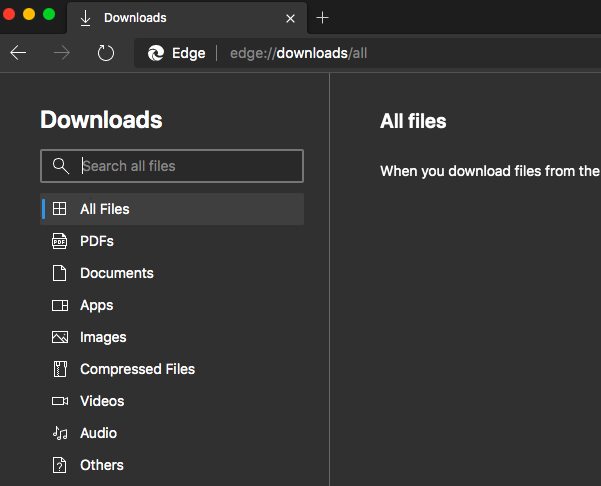
Task: Go back using the back arrow
Action: pos(18,53)
